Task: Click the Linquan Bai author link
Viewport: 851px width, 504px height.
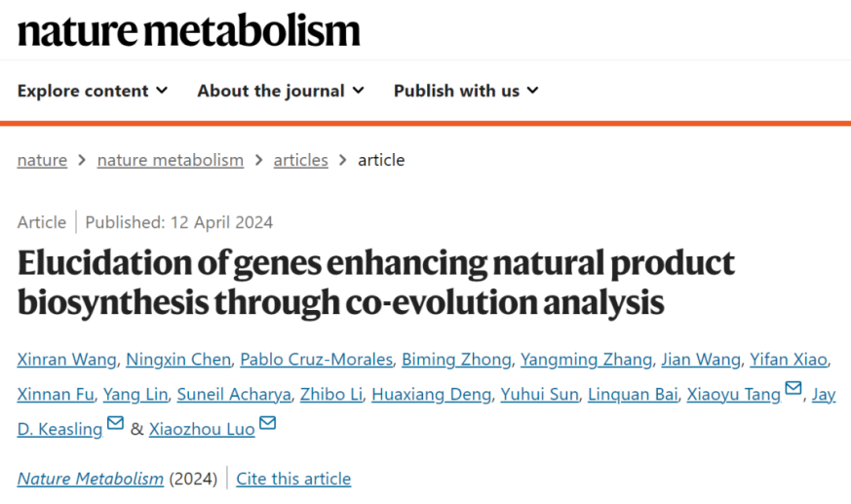Action: 634,395
